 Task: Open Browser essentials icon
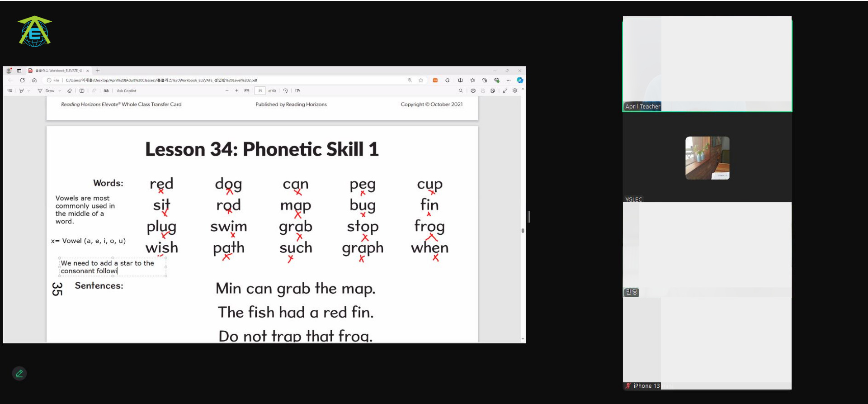click(497, 80)
